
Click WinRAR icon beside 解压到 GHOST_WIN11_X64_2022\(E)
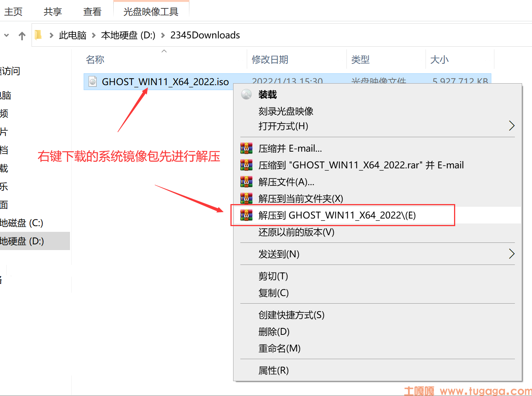click(246, 215)
